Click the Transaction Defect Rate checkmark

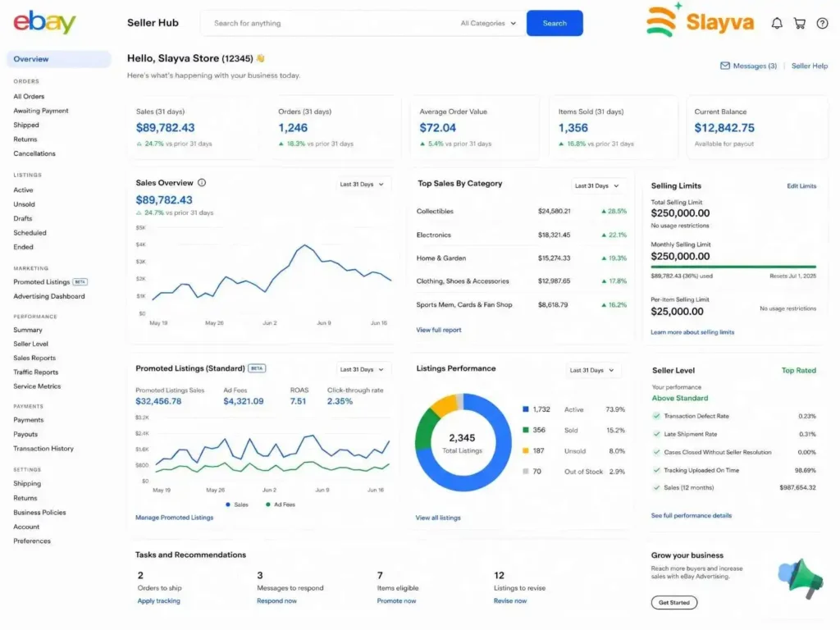click(656, 416)
